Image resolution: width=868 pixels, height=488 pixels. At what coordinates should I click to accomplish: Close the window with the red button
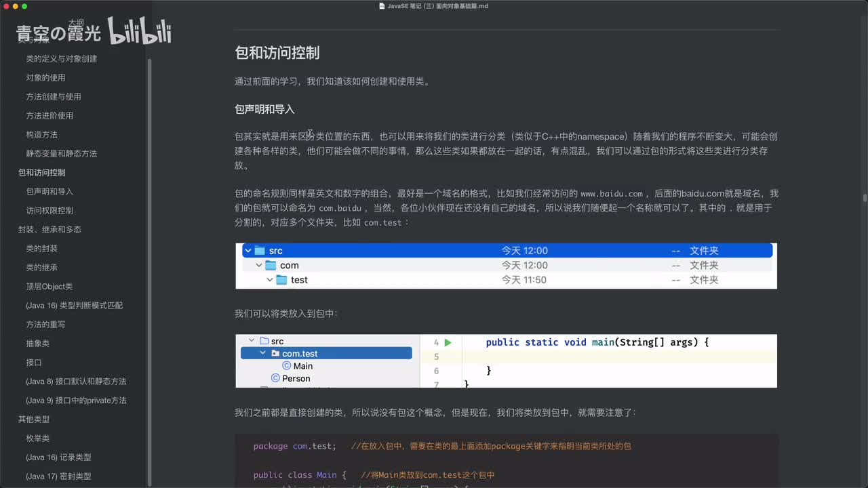point(6,6)
